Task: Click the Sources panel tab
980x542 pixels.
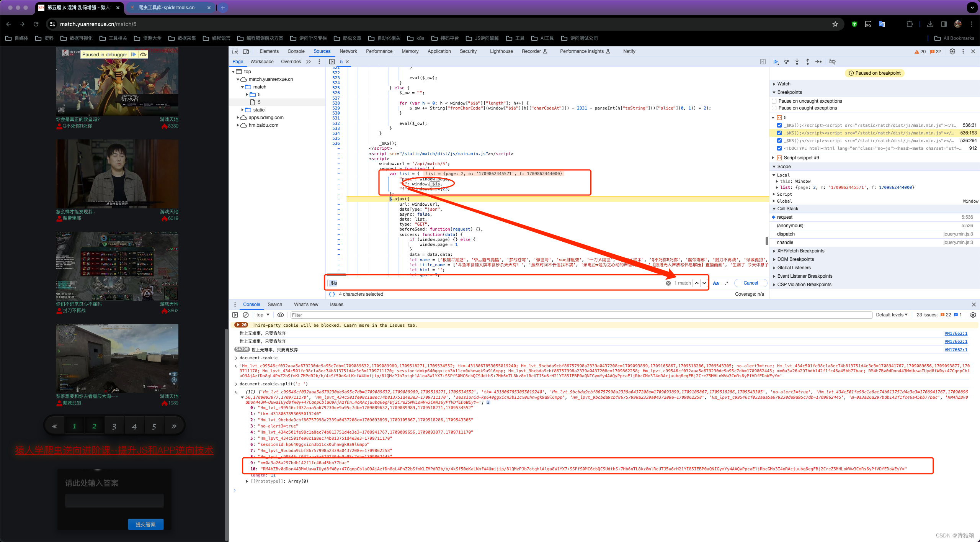Action: point(322,51)
